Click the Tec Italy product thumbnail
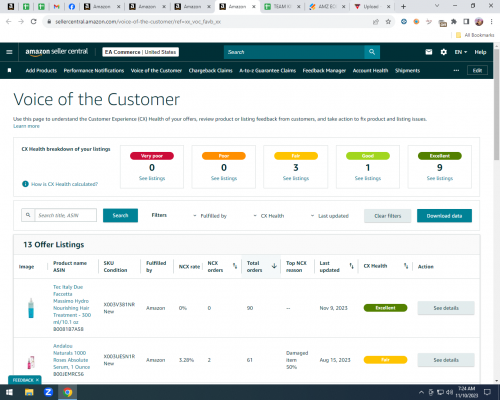 coord(31,308)
